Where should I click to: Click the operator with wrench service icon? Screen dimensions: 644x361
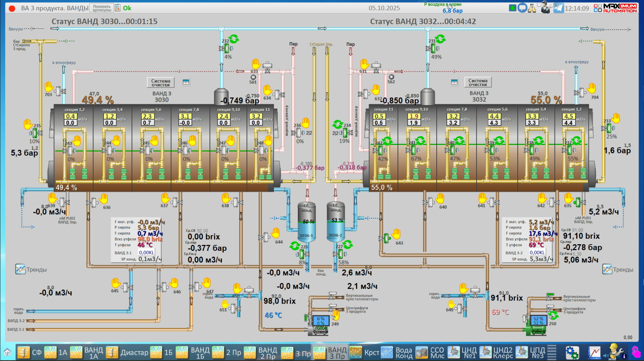pos(545,8)
